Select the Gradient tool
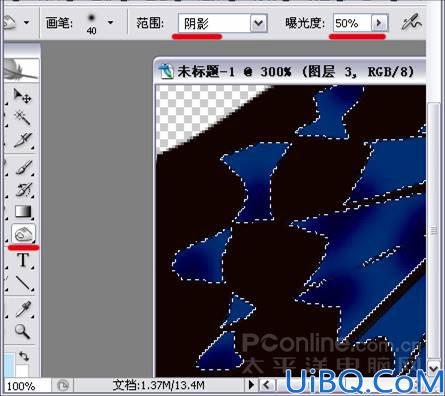This screenshot has height=396, width=445. (x=23, y=211)
